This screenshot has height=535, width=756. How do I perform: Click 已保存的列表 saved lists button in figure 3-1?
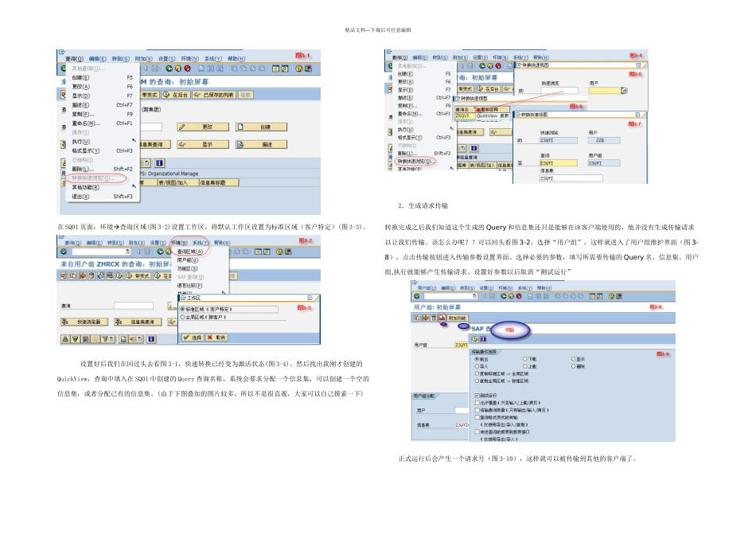215,95
